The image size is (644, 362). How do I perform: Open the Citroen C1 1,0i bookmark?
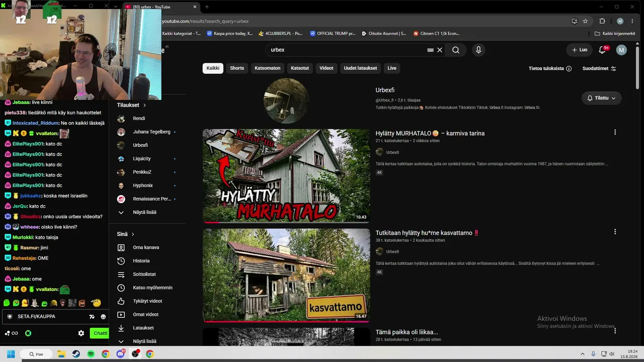coord(436,34)
